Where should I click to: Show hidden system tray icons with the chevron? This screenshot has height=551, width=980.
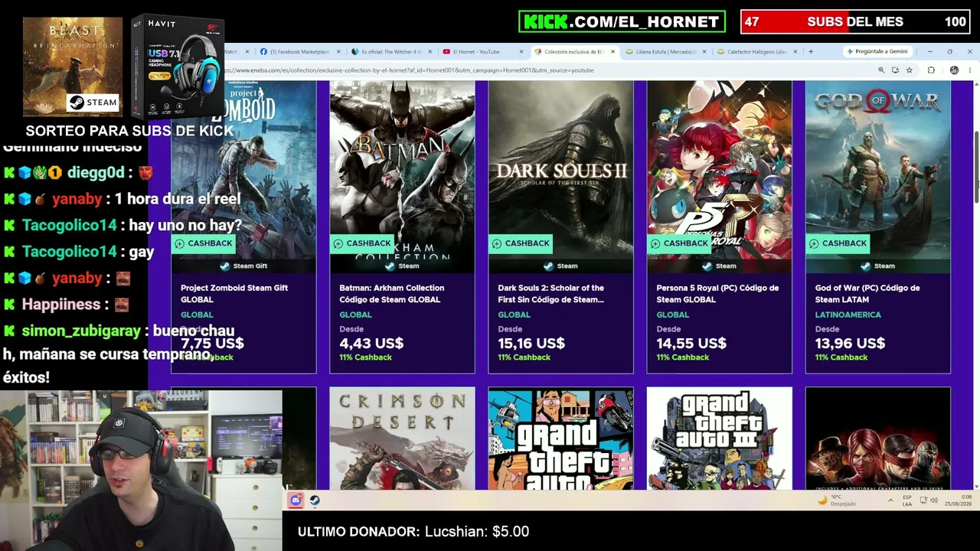[890, 500]
